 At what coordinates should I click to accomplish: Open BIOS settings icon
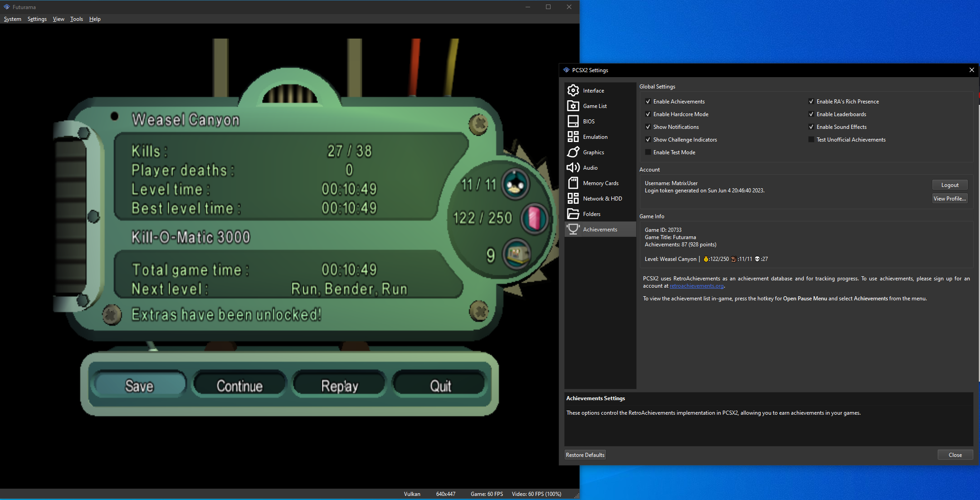(573, 122)
